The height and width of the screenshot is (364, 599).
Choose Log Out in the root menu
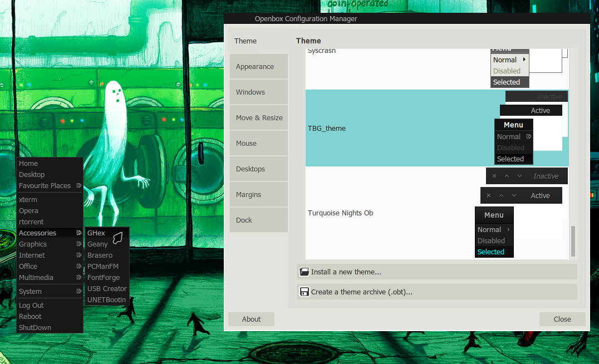pyautogui.click(x=50, y=306)
